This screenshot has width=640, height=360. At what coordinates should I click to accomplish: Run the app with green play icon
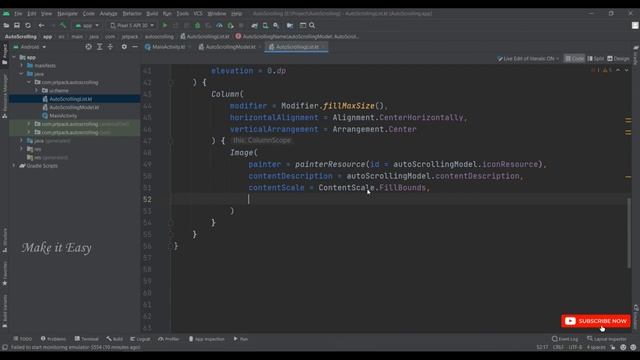click(165, 25)
